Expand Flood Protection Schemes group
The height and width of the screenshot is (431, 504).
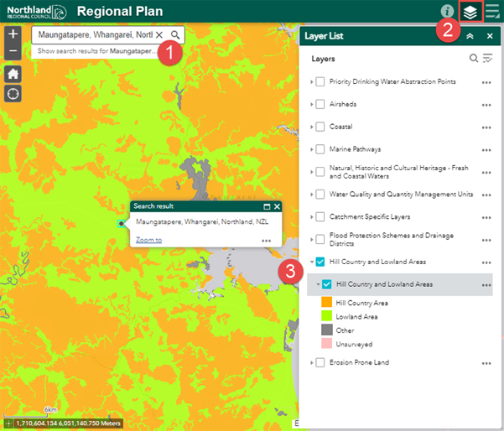[311, 239]
